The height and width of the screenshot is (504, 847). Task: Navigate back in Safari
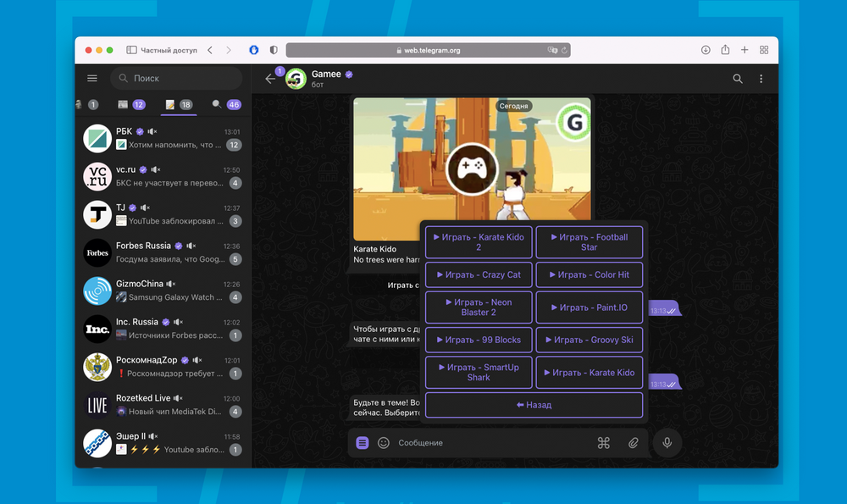210,50
